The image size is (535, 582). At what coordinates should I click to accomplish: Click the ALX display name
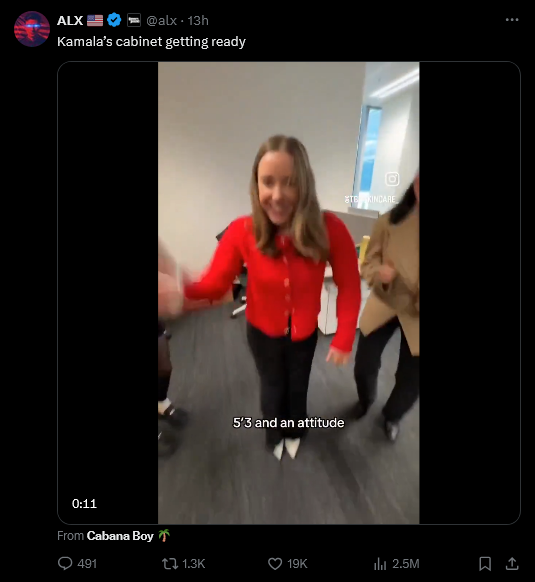point(70,20)
